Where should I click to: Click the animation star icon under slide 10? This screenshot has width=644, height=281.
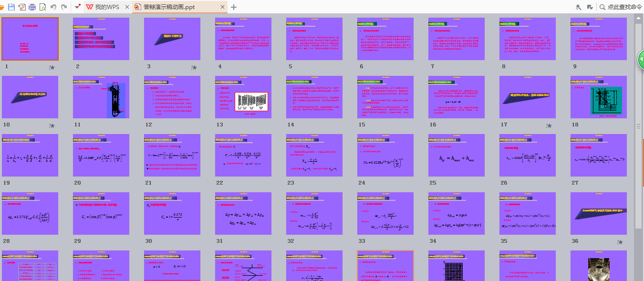(x=52, y=126)
